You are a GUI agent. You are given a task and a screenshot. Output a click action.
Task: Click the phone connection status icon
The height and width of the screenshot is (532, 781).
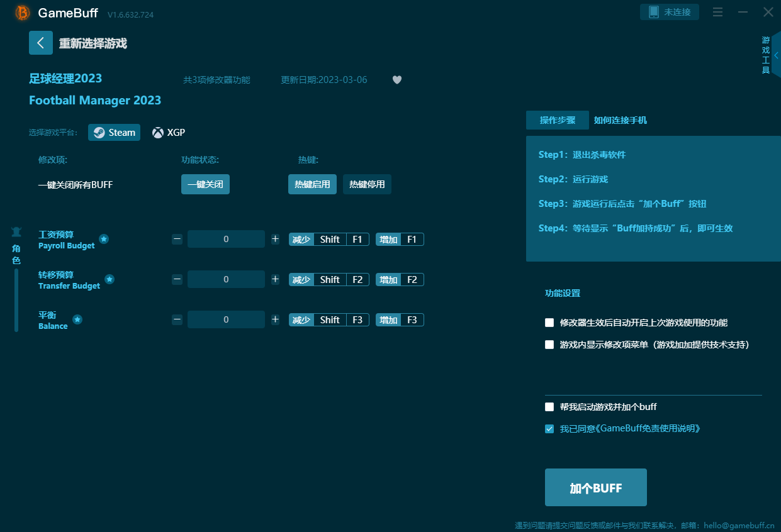[x=653, y=12]
